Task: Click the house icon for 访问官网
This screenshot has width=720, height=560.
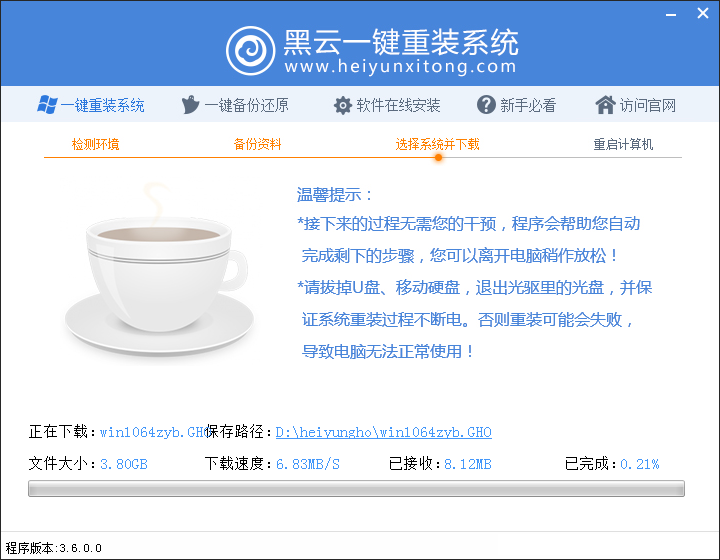Action: point(604,105)
